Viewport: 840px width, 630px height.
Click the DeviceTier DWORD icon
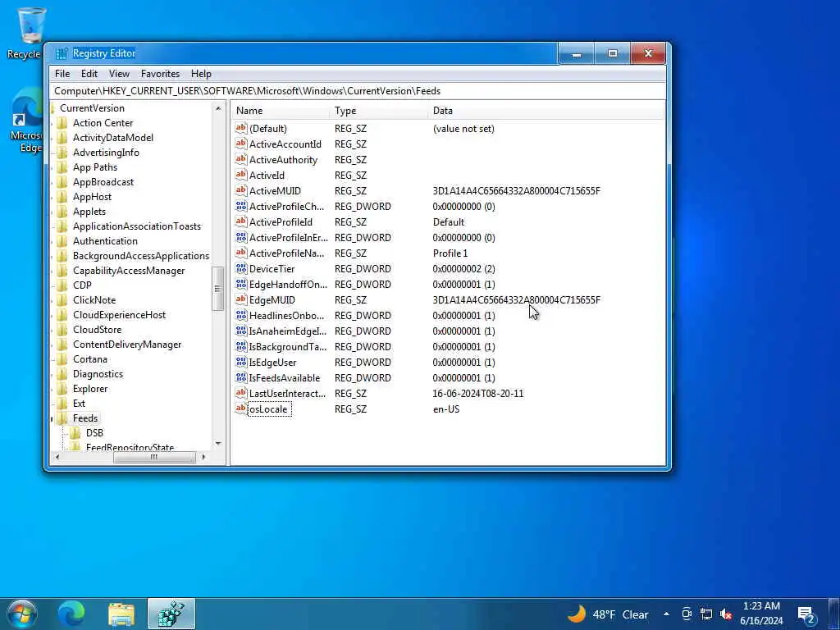click(x=241, y=269)
